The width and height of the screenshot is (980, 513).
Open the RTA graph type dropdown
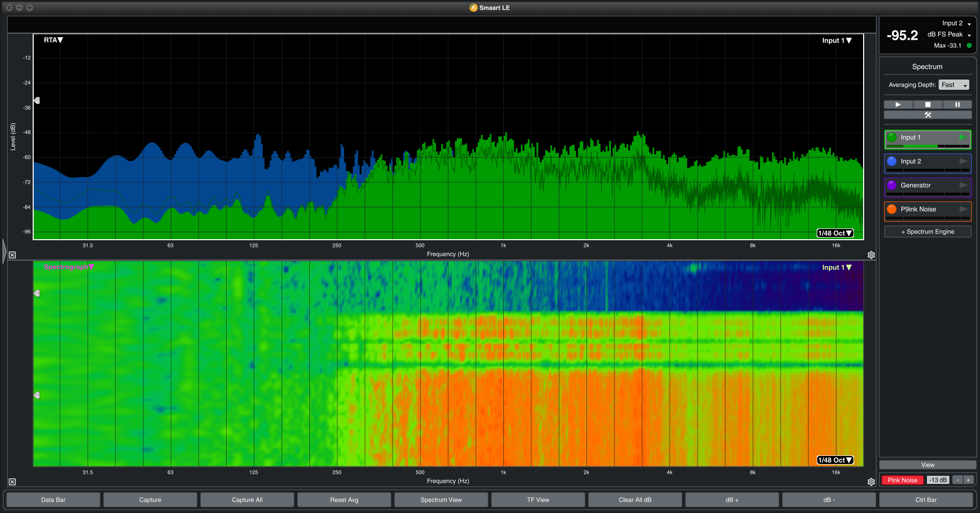pos(53,40)
